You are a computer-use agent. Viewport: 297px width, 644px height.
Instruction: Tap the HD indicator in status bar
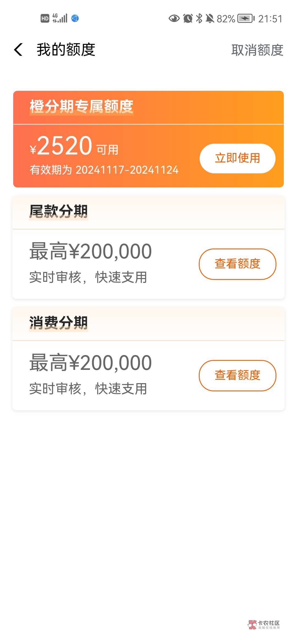point(45,18)
